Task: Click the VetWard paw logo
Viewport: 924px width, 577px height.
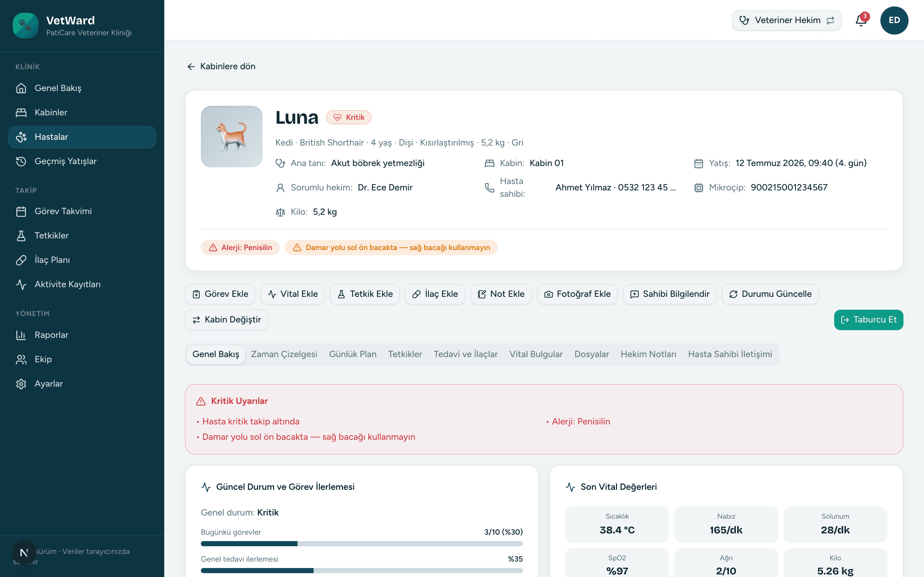Action: click(26, 26)
